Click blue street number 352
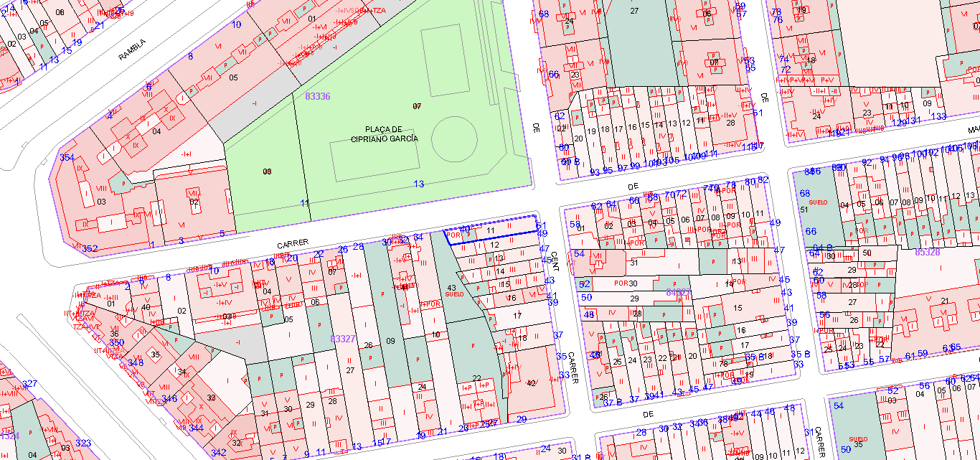 pos(89,249)
